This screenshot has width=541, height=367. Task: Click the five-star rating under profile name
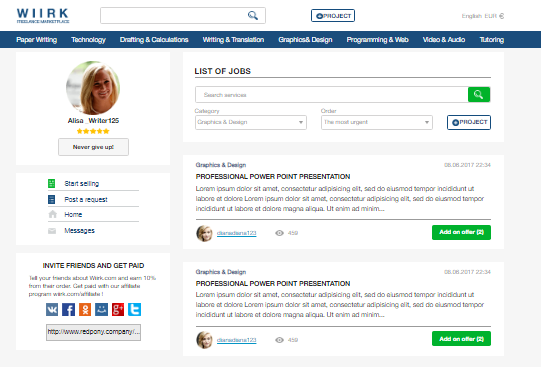(93, 131)
